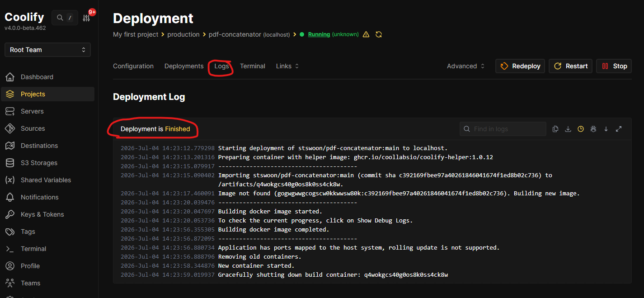Viewport: 644px width, 298px height.
Task: Click the sidebar Terminal prompt icon
Action: click(10, 249)
